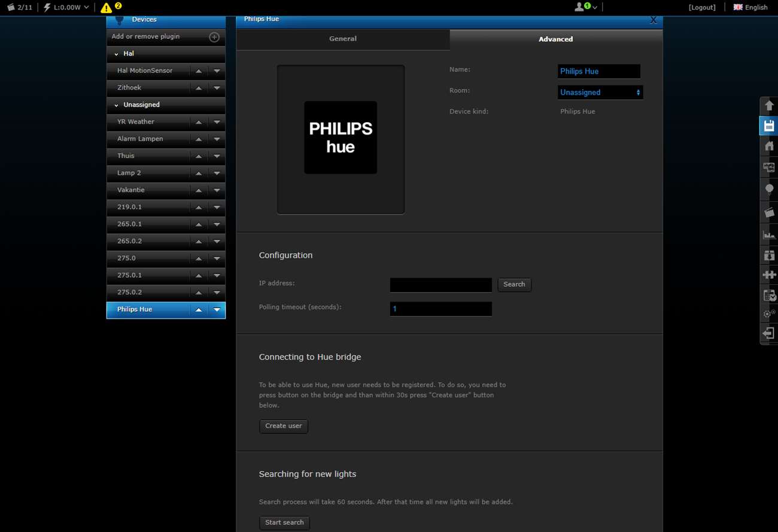This screenshot has height=532, width=778.
Task: Open the home icon in right sidebar
Action: tap(769, 147)
